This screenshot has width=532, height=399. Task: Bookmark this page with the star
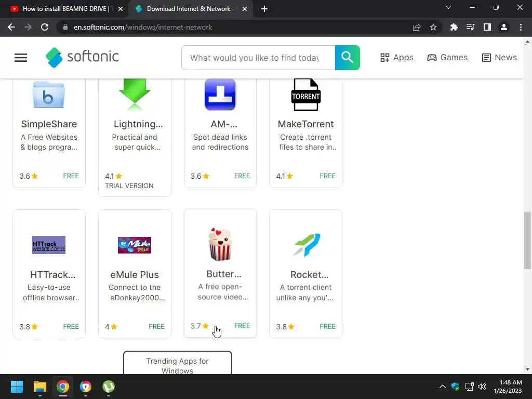433,27
